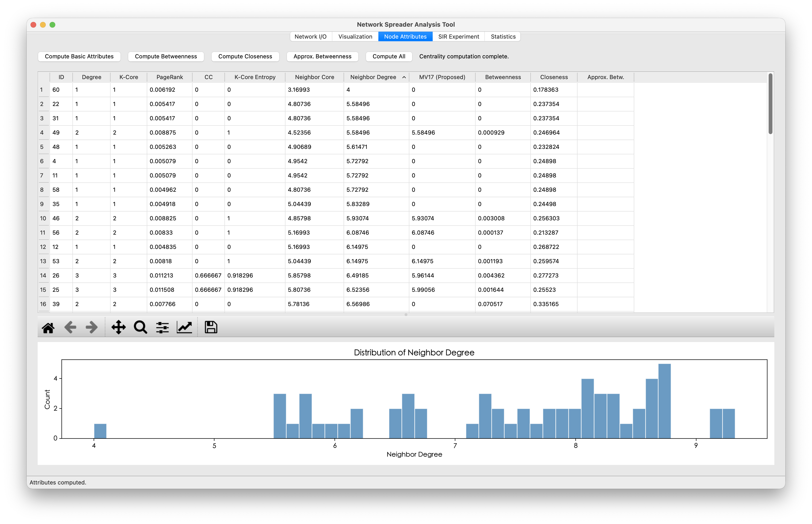Click the table vertical scrollbar thumb
Image resolution: width=812 pixels, height=524 pixels.
pos(770,104)
